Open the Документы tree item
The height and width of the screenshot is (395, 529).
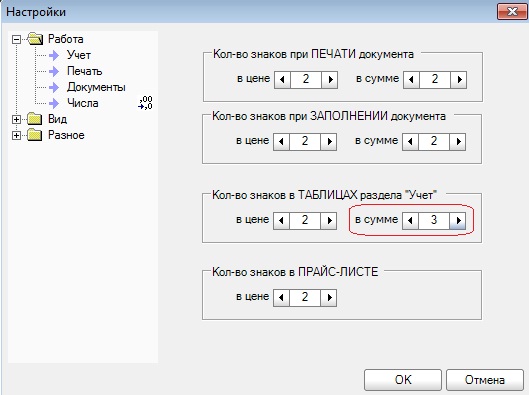tap(96, 87)
